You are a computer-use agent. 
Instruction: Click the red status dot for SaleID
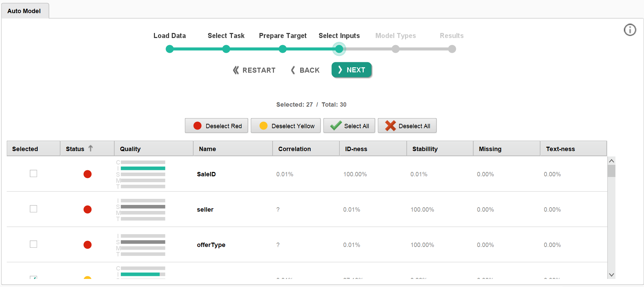point(87,174)
